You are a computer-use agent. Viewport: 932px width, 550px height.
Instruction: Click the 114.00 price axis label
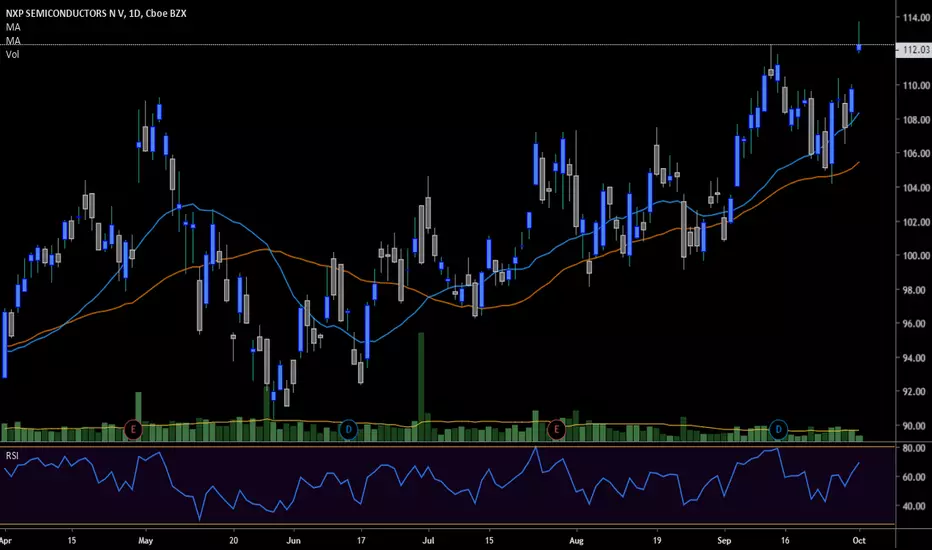(x=916, y=18)
